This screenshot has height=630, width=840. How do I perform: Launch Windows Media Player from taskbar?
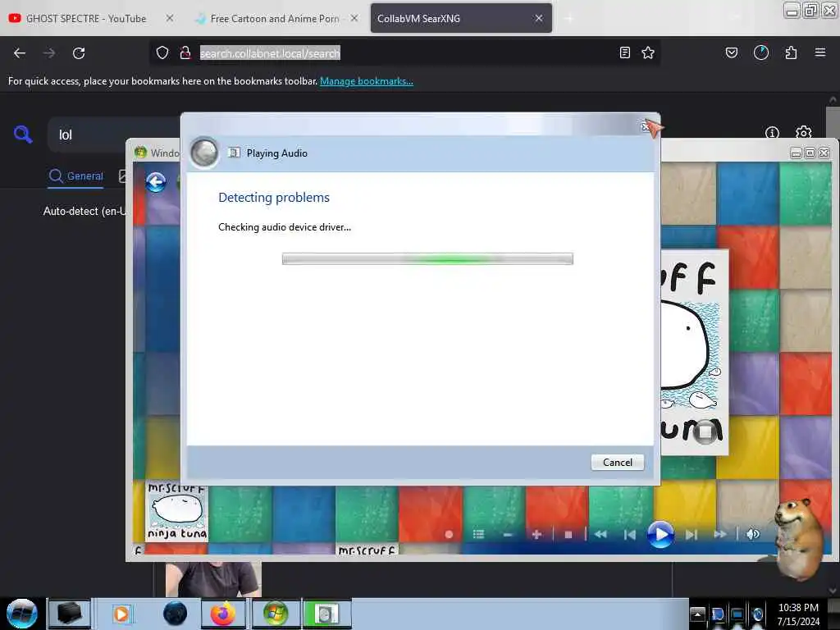click(x=121, y=614)
